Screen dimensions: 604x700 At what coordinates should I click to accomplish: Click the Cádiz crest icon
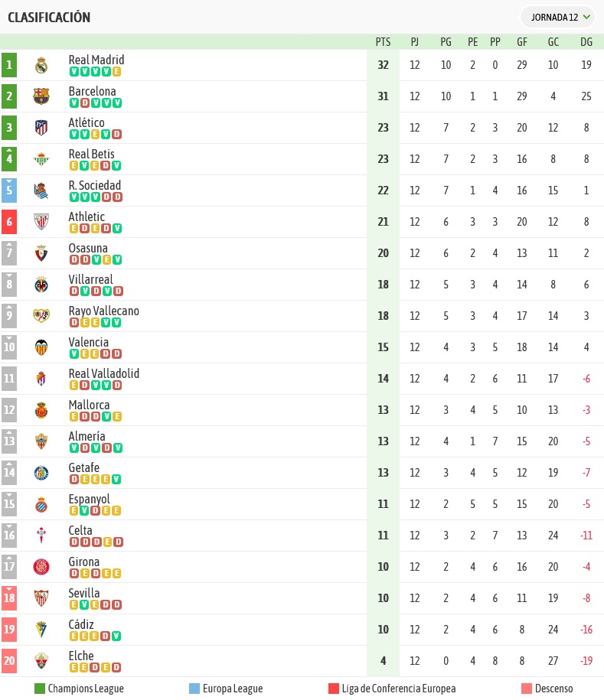point(41,630)
